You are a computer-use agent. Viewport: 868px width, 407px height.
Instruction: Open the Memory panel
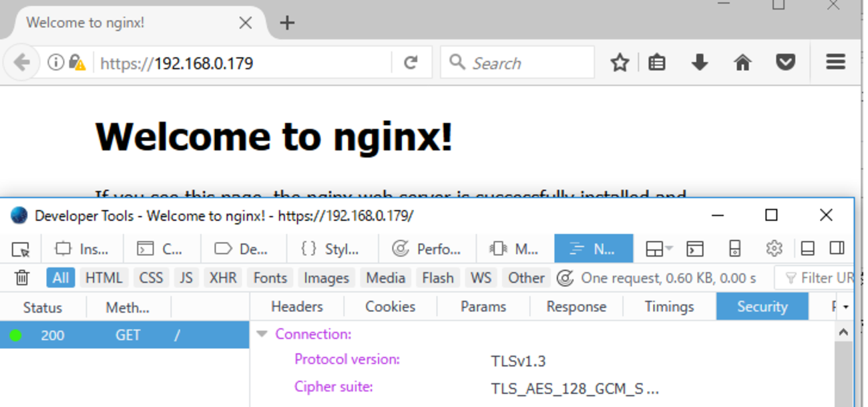(x=515, y=248)
